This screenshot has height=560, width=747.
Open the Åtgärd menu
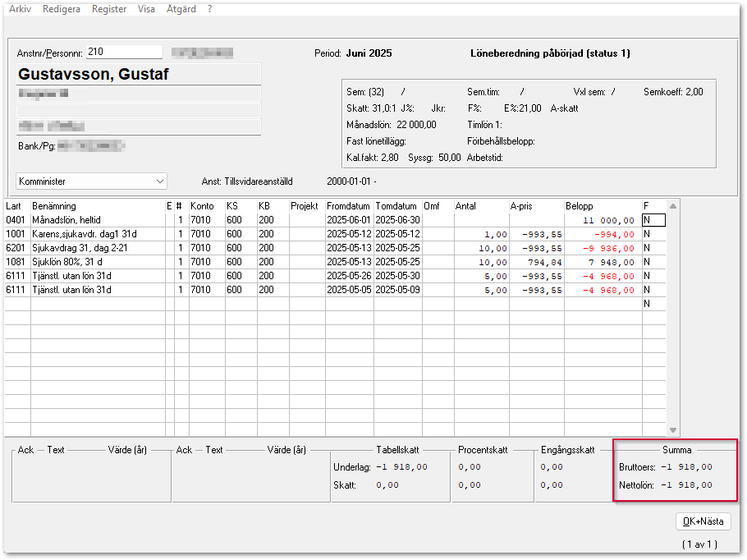click(x=181, y=9)
